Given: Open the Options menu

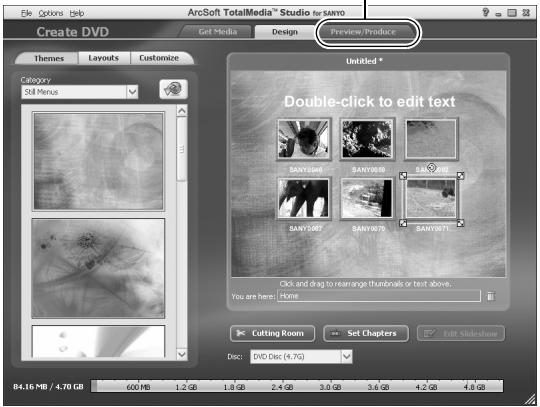Looking at the screenshot, I should [51, 13].
